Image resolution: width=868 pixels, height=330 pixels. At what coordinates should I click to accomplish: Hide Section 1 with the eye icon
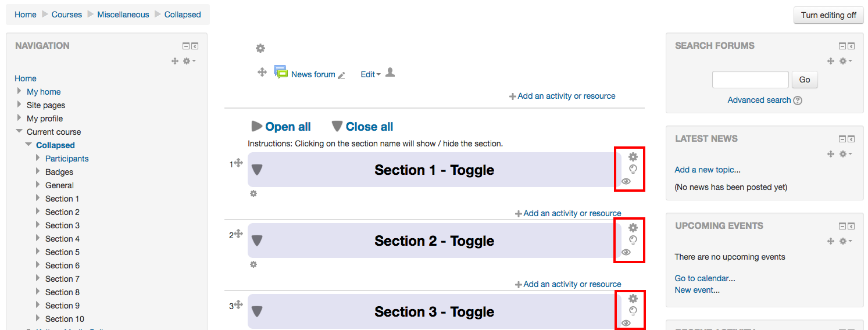pyautogui.click(x=626, y=181)
